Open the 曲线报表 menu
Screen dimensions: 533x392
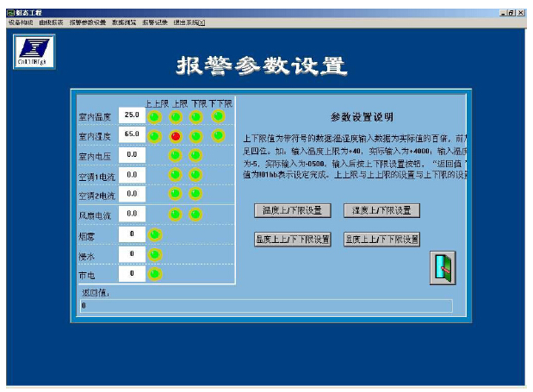coord(51,22)
